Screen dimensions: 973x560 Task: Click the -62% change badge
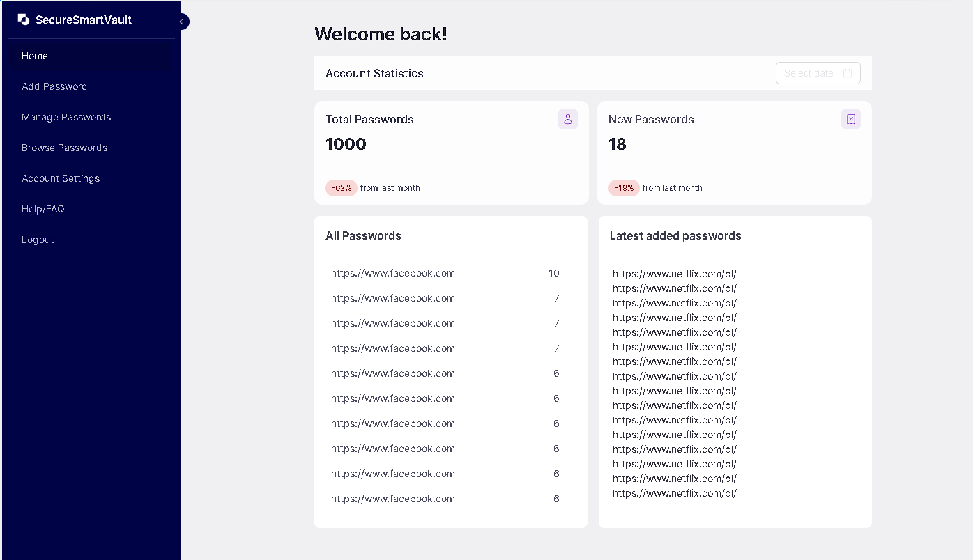[341, 187]
